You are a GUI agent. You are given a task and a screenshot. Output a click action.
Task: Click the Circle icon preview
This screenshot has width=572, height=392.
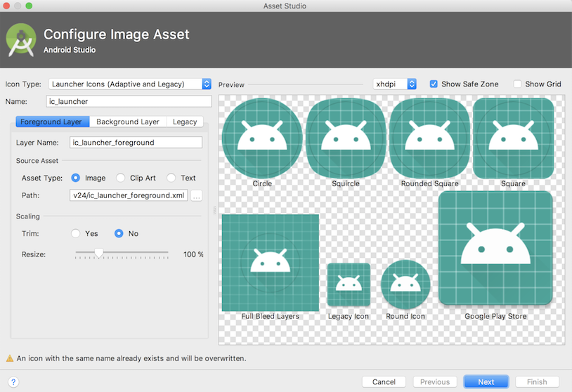pyautogui.click(x=262, y=138)
